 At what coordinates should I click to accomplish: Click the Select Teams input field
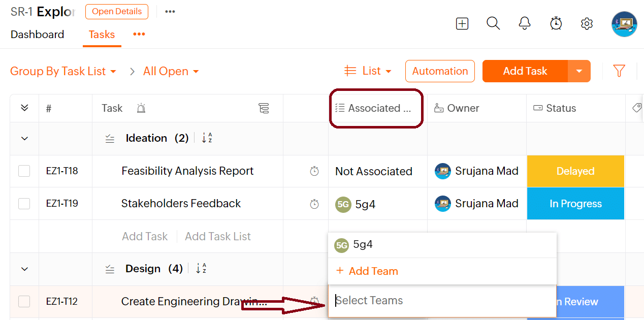point(442,301)
